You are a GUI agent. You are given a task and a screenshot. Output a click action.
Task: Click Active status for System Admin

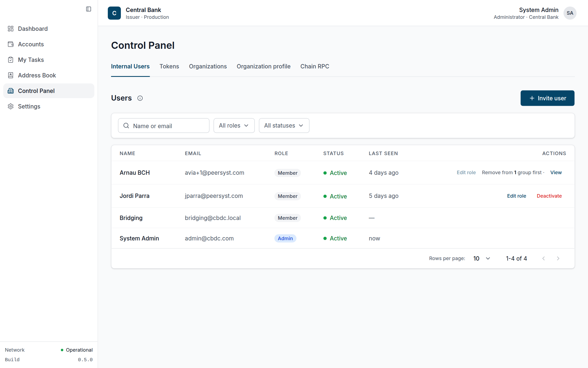[x=335, y=238]
